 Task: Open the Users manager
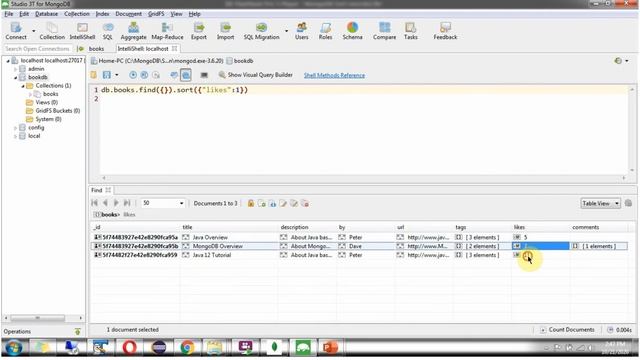(x=302, y=31)
